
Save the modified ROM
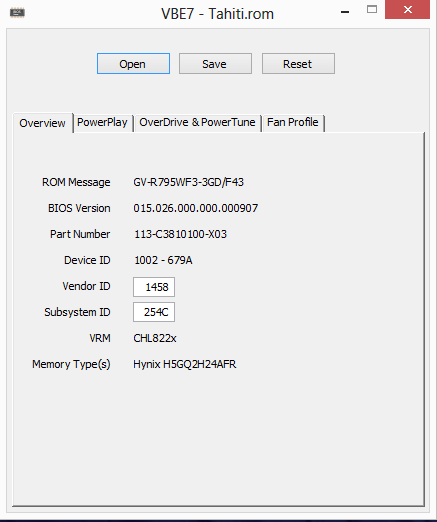coord(215,64)
